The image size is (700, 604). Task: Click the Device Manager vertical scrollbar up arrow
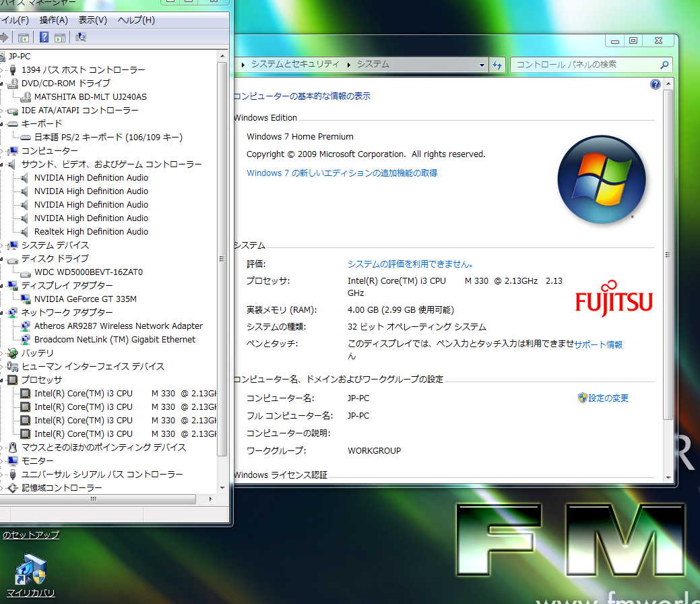222,57
